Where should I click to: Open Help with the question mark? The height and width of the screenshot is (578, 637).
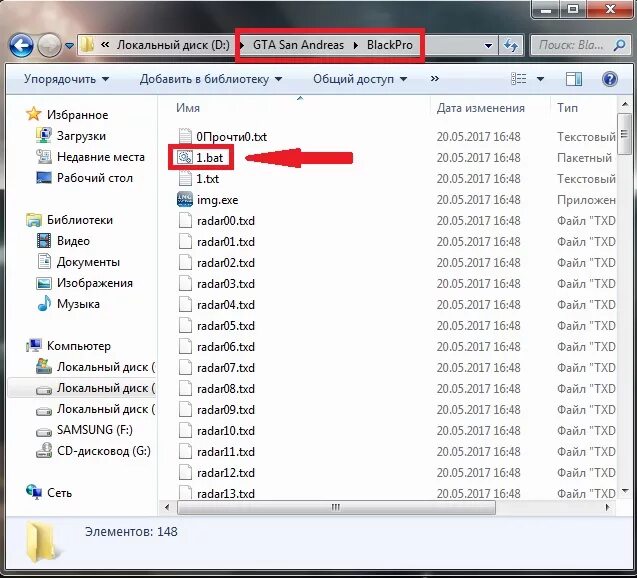tap(609, 79)
